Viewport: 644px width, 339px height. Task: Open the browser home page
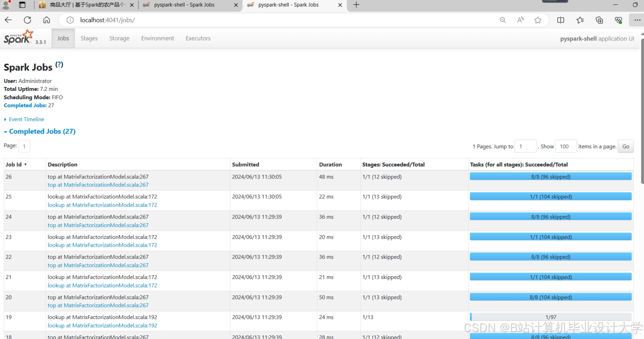tap(46, 20)
